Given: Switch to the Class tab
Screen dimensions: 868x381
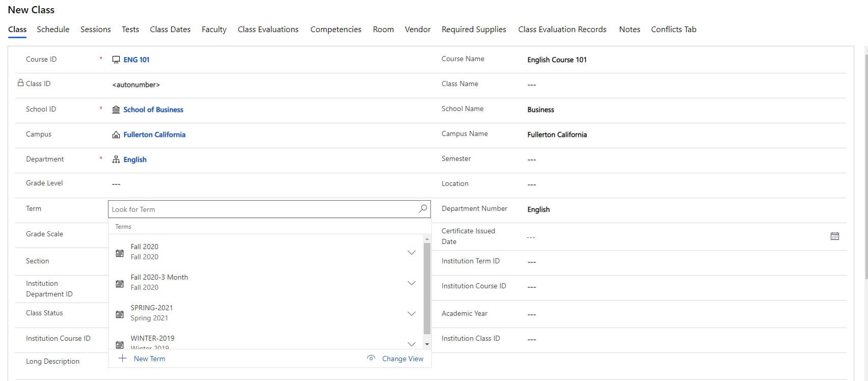Looking at the screenshot, I should [17, 29].
